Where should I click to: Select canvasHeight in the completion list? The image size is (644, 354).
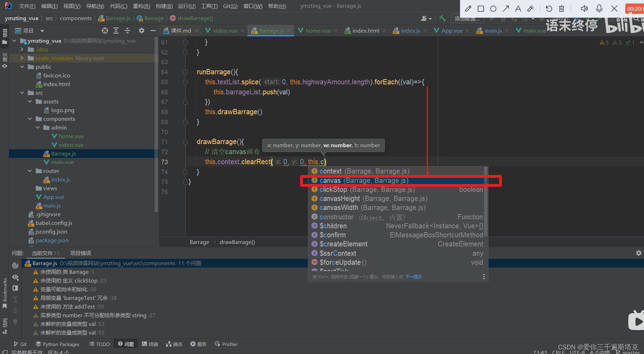point(397,198)
